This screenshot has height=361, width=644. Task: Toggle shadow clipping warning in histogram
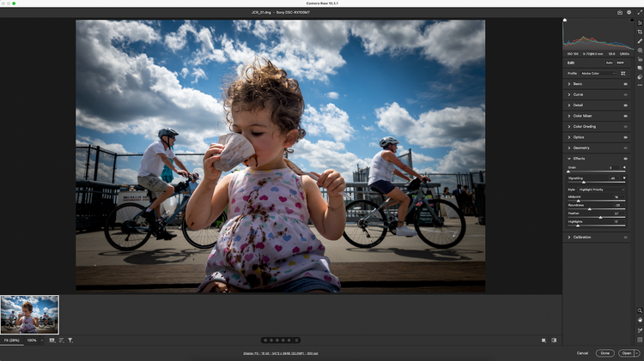(x=565, y=20)
